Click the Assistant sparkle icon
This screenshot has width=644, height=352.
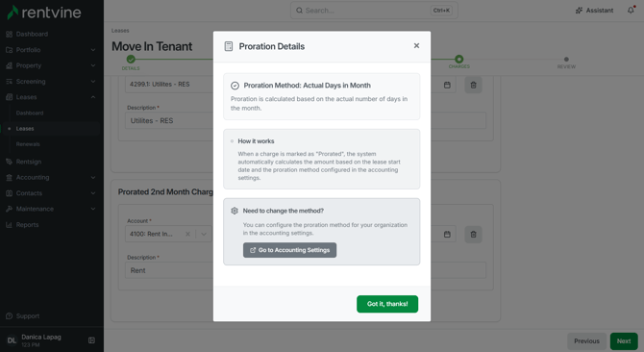click(x=579, y=11)
